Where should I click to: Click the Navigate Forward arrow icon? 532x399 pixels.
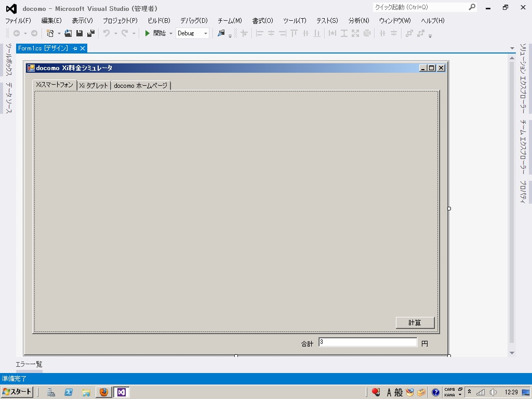click(34, 33)
